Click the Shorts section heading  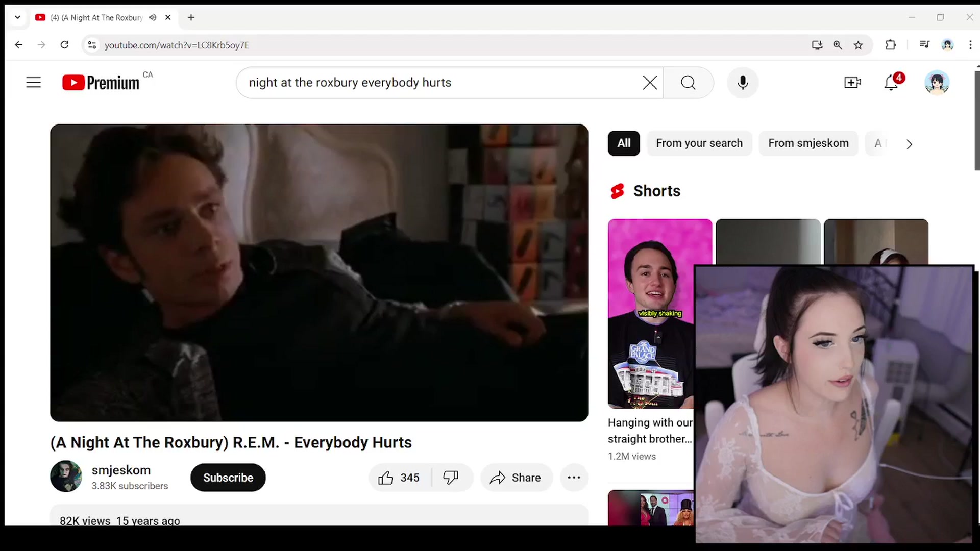[x=656, y=191]
